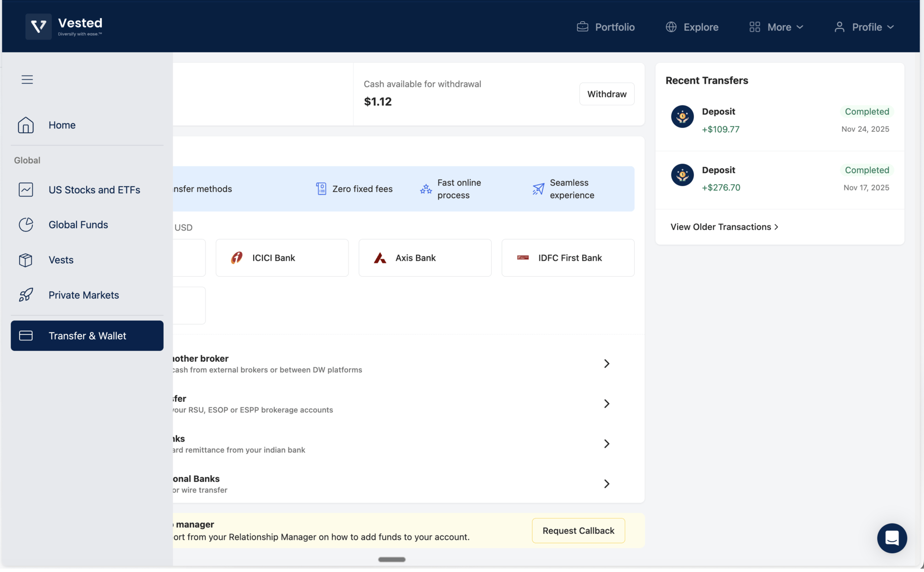
Task: Select the Private Markets rocket icon
Action: (26, 295)
